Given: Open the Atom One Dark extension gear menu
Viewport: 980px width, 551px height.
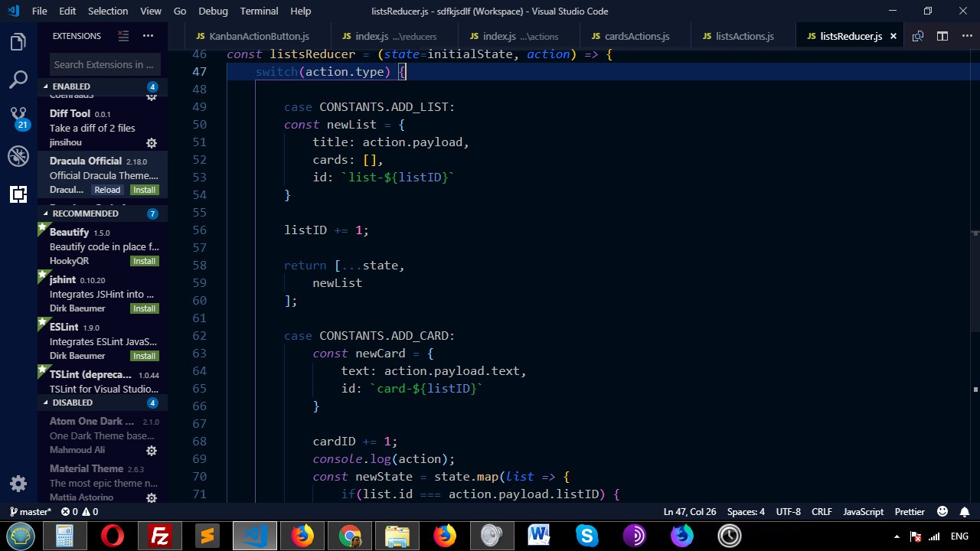Looking at the screenshot, I should (152, 451).
